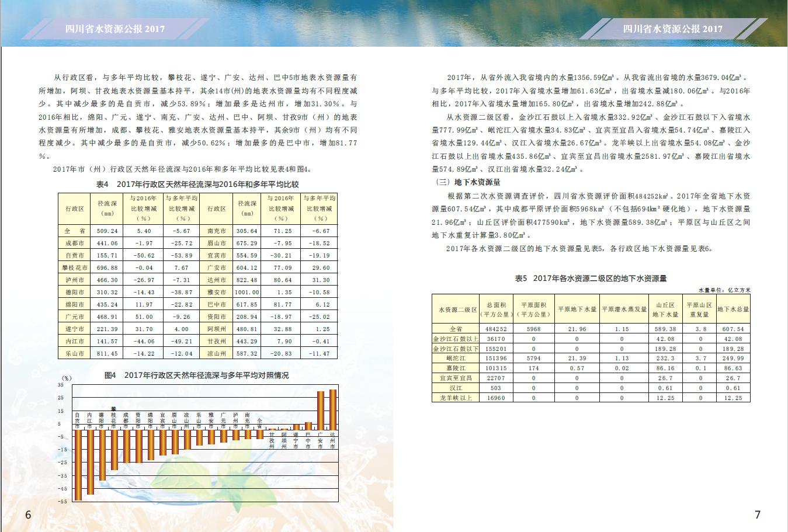Select the 岷沱江 row label in Table 5
Screen dimensions: 788x532
coord(456,359)
